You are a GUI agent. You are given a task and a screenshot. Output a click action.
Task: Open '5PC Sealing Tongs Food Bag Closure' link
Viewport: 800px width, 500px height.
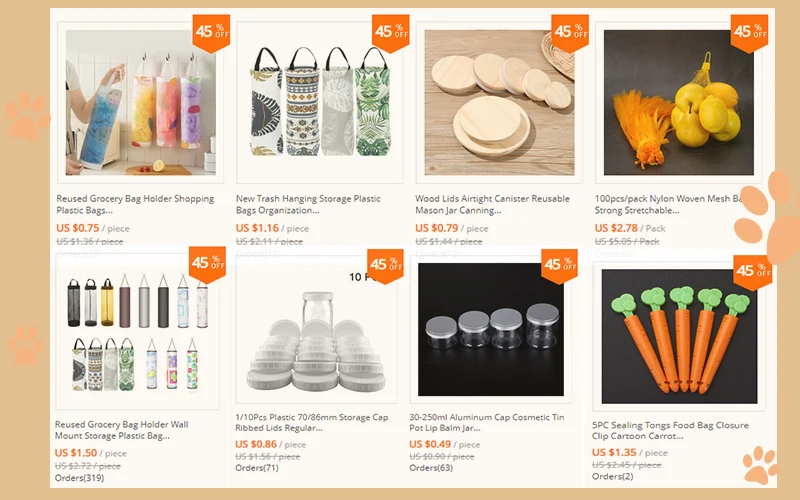[x=670, y=430]
